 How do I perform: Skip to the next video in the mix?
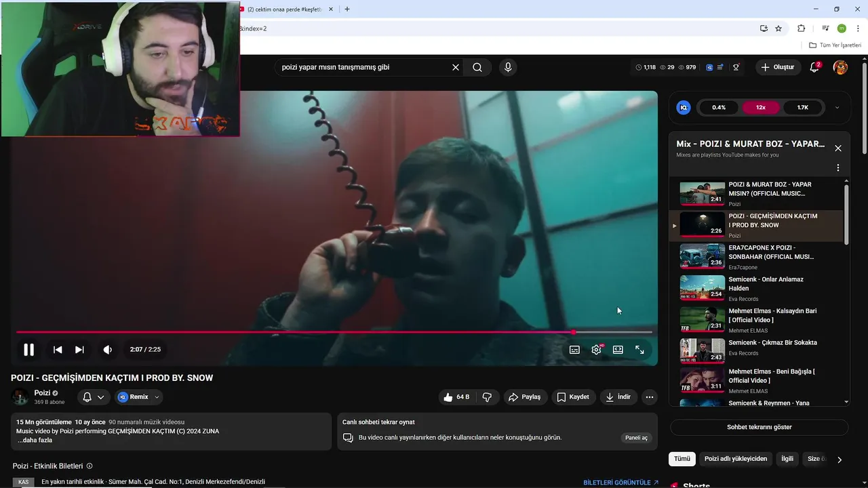79,350
